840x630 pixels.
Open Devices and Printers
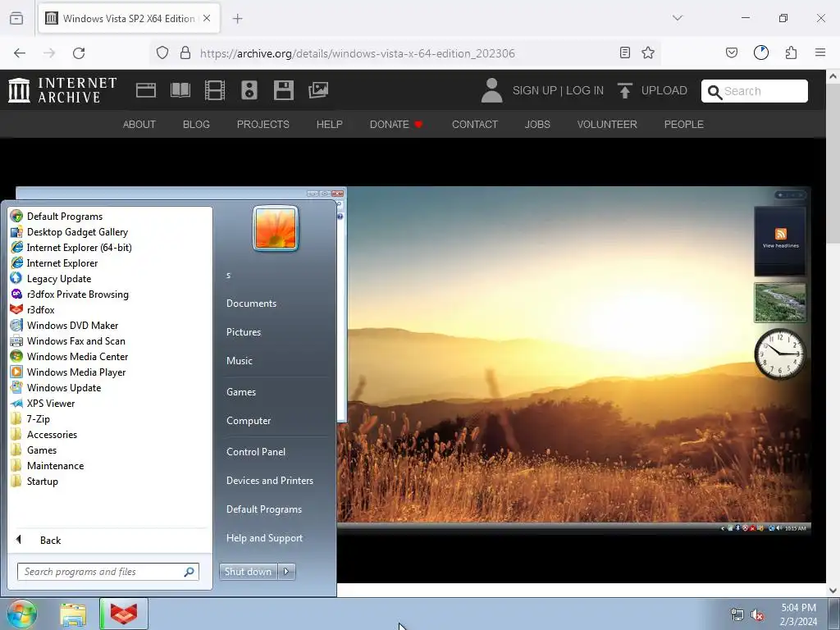pyautogui.click(x=270, y=481)
